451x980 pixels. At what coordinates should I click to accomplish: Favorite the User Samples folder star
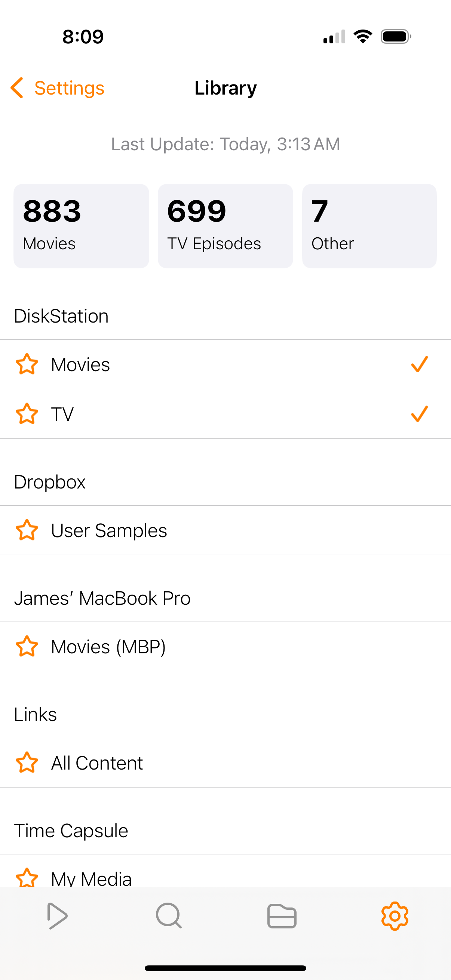pyautogui.click(x=27, y=530)
